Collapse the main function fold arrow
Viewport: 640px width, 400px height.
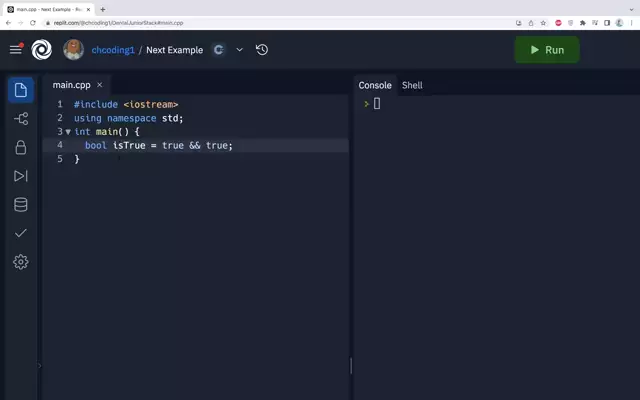click(68, 132)
